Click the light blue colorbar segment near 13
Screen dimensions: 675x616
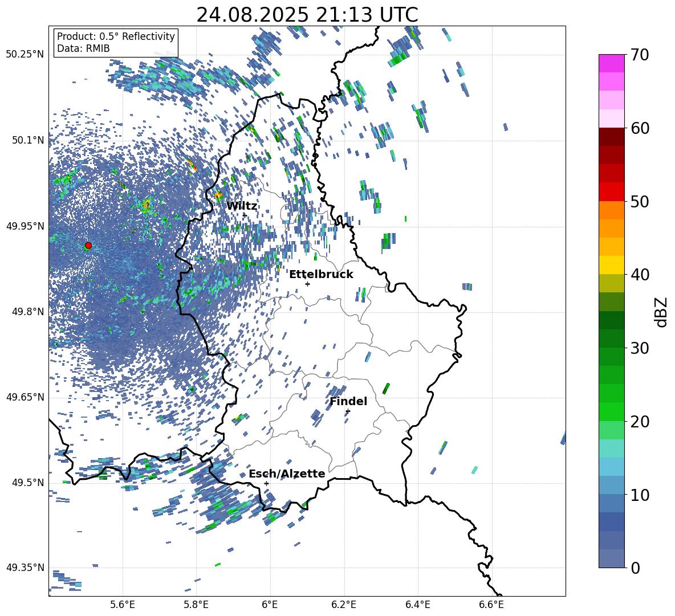click(611, 467)
